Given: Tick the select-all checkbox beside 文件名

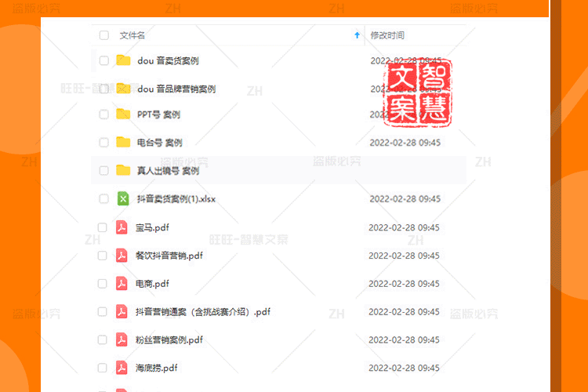Looking at the screenshot, I should point(103,35).
